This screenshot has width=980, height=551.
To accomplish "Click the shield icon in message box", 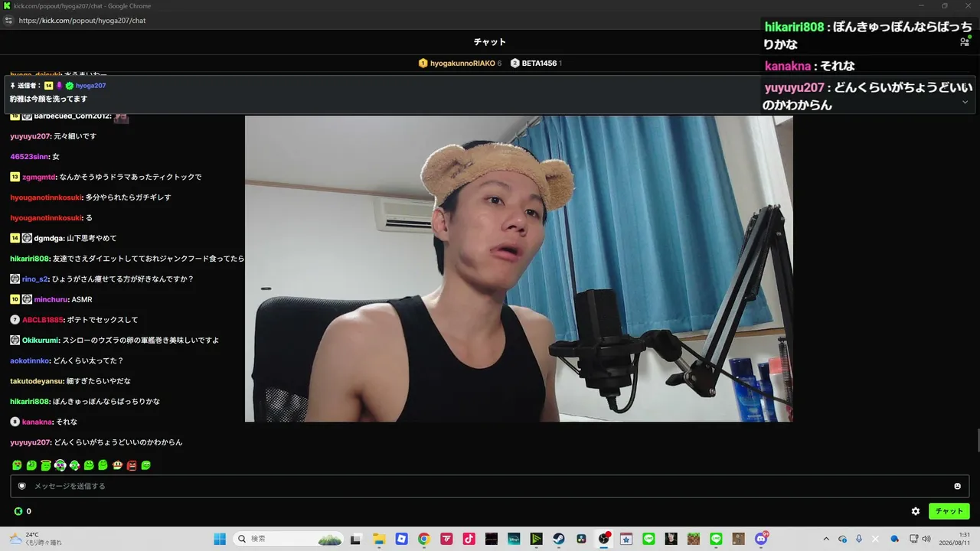I will 21,486.
